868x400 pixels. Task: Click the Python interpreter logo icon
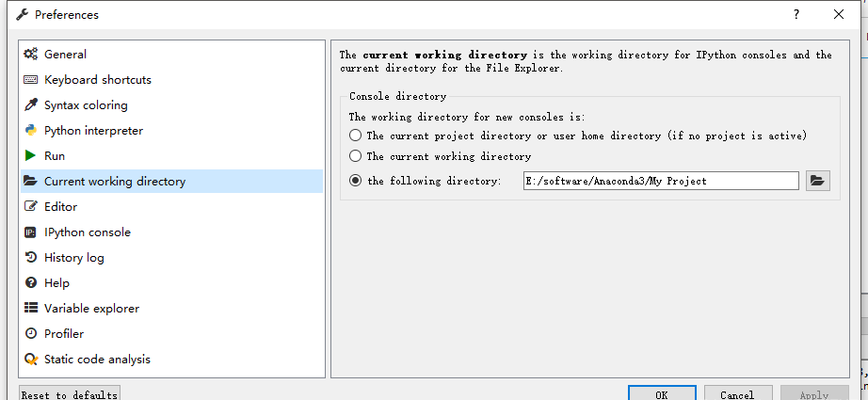[30, 131]
